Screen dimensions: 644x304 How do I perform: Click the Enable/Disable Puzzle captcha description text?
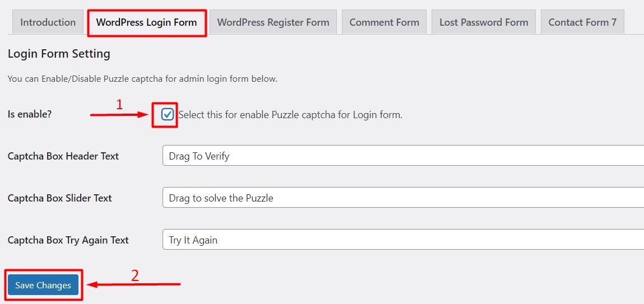click(x=142, y=78)
